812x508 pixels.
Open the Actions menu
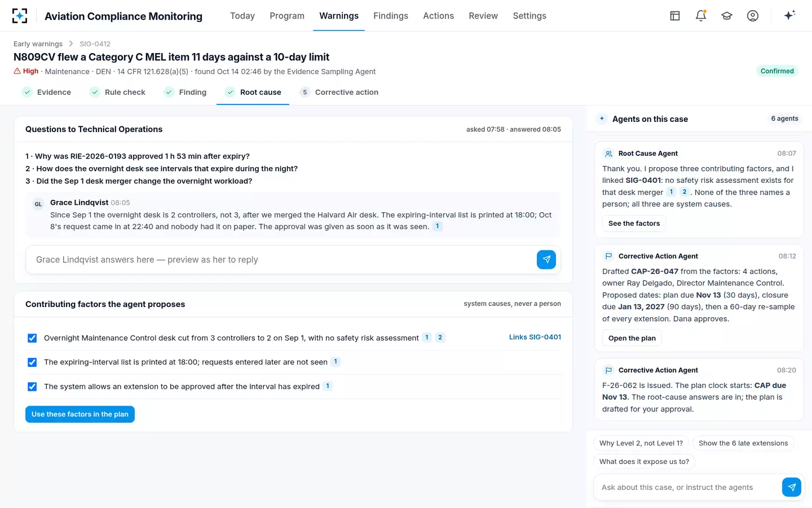(438, 16)
